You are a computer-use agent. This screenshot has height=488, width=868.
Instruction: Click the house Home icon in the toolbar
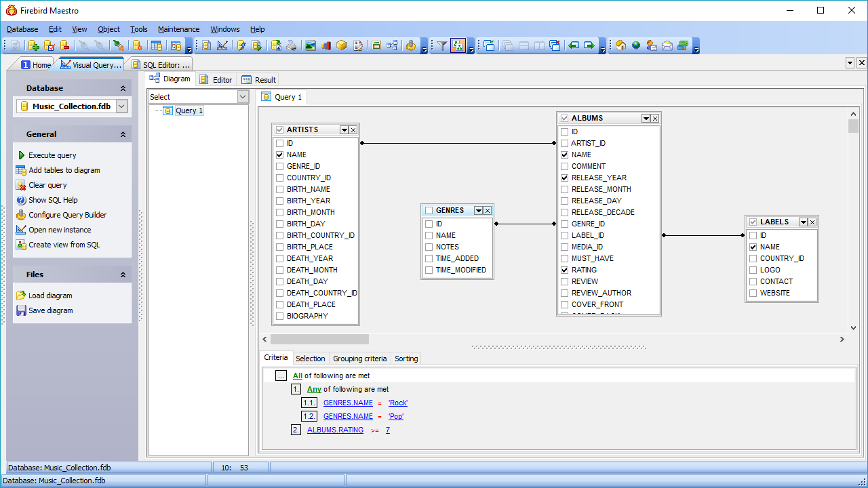click(x=620, y=45)
